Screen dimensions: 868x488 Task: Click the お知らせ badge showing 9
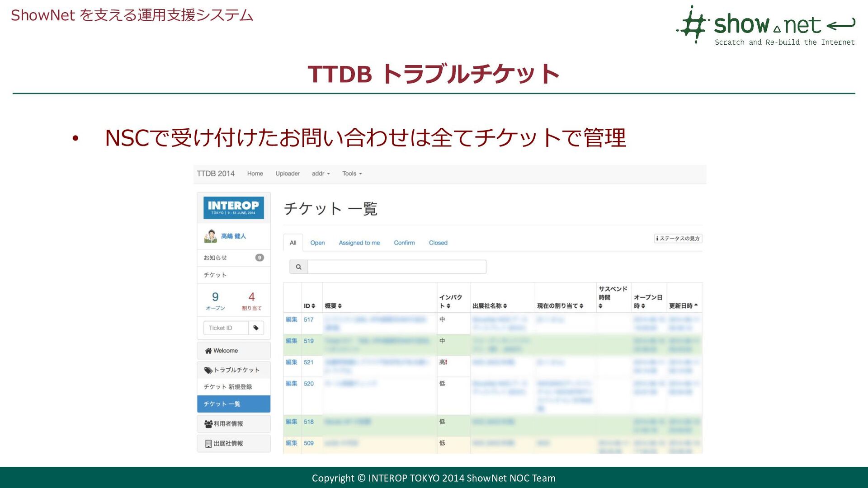[x=259, y=258]
